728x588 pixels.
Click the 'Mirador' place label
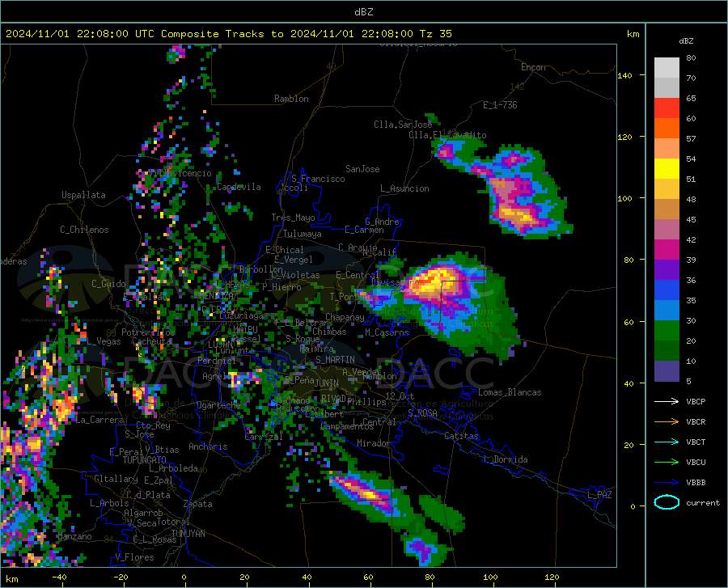pos(373,443)
